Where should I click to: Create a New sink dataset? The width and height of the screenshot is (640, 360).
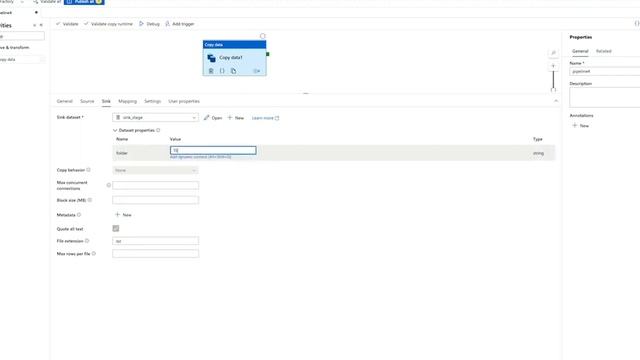236,118
